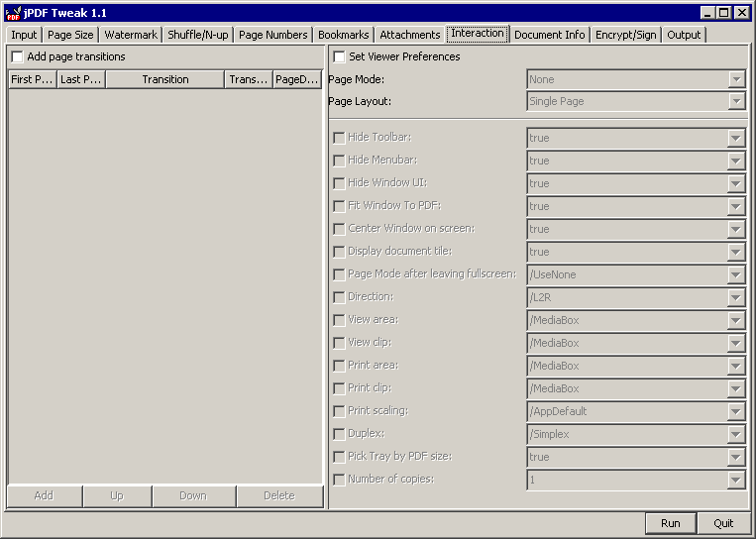
Task: Maximize the jPDF Tweak window
Action: point(725,12)
